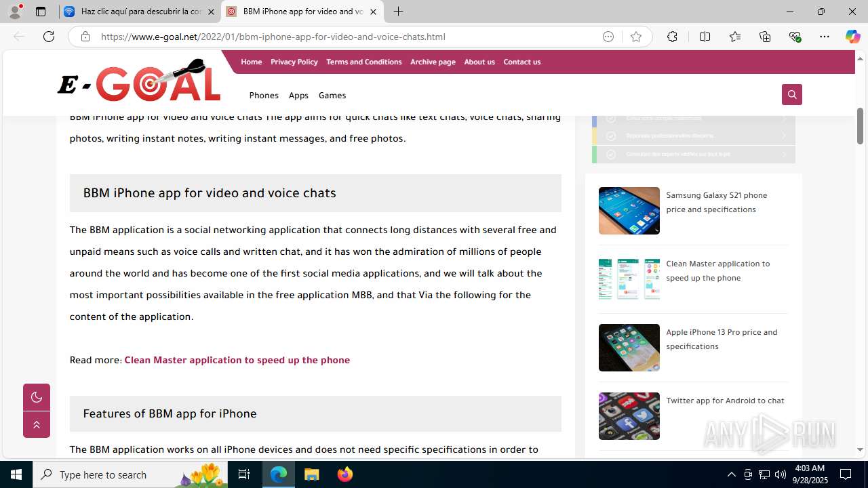View site information lock icon
The image size is (868, 488).
pyautogui.click(x=85, y=37)
